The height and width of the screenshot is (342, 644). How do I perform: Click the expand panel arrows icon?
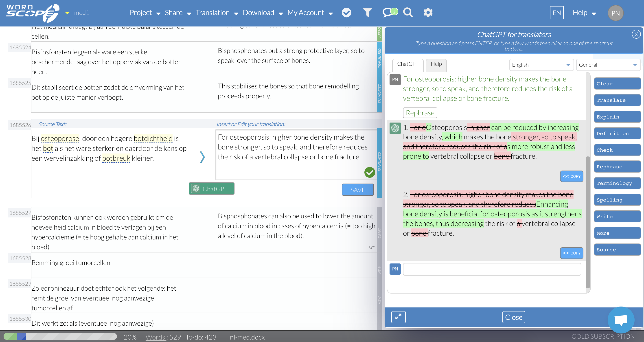(398, 317)
